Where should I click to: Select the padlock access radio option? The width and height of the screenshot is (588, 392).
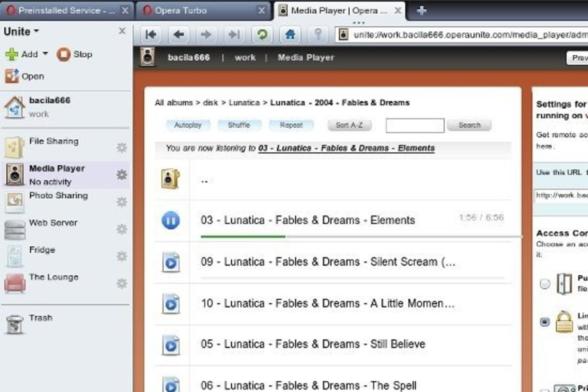[x=545, y=322]
